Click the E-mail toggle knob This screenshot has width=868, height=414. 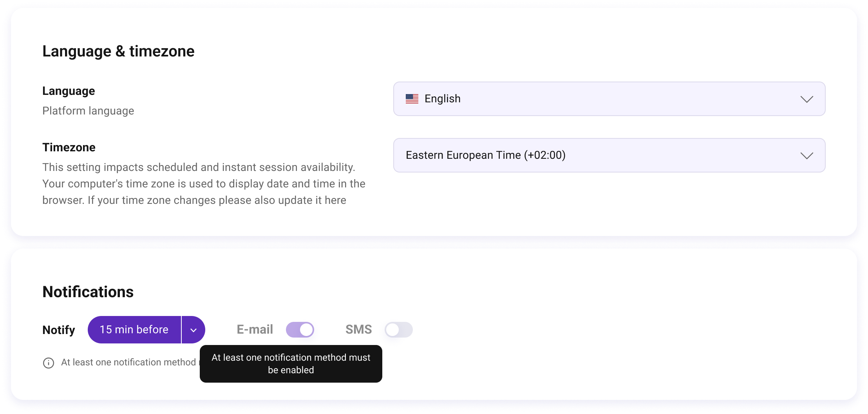pos(307,330)
